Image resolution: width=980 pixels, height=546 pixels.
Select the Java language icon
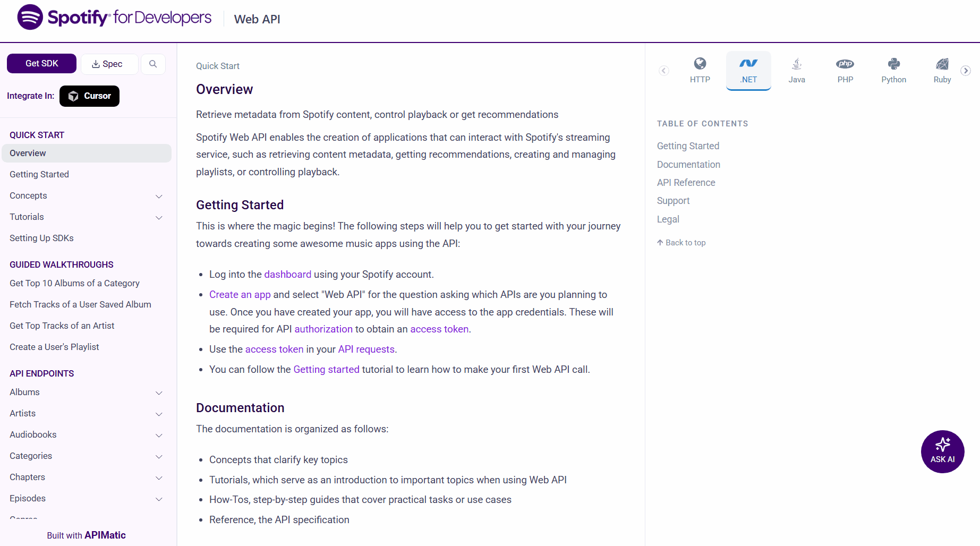tap(796, 70)
